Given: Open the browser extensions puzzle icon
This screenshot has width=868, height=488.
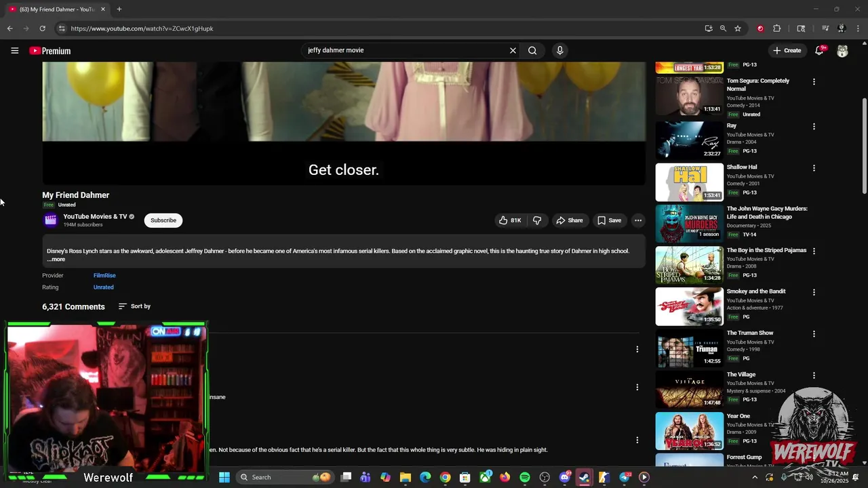Looking at the screenshot, I should [x=777, y=28].
